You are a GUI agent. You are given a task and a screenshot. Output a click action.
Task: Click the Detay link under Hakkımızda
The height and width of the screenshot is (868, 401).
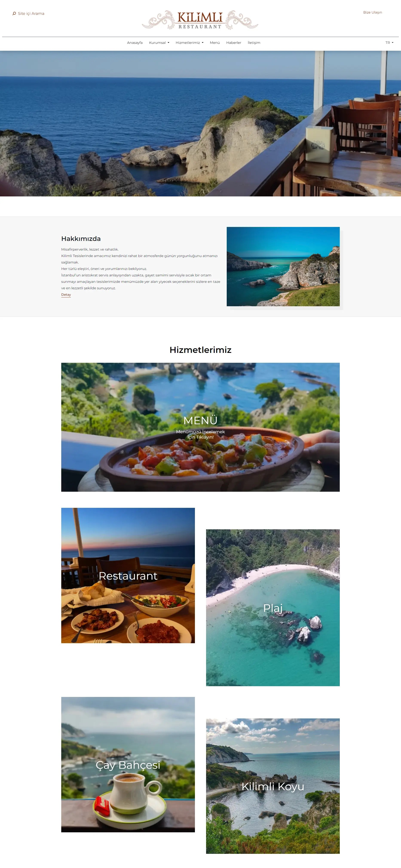(x=66, y=294)
